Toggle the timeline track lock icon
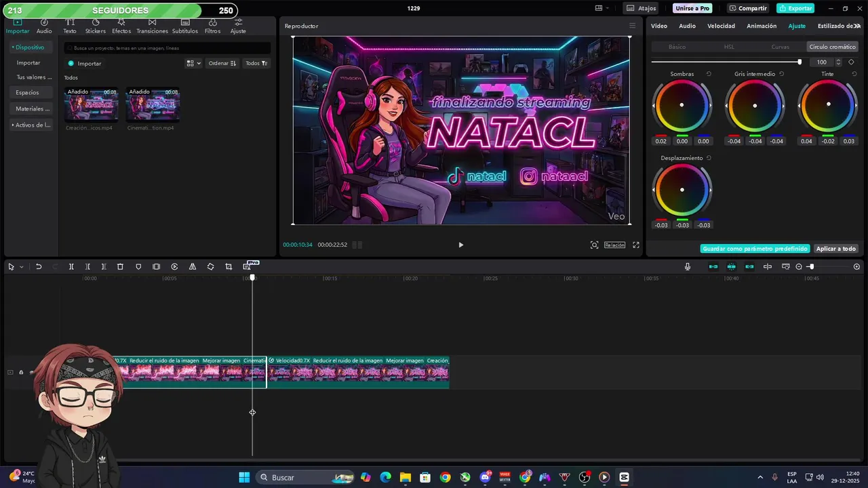Viewport: 868px width, 488px height. tap(21, 372)
